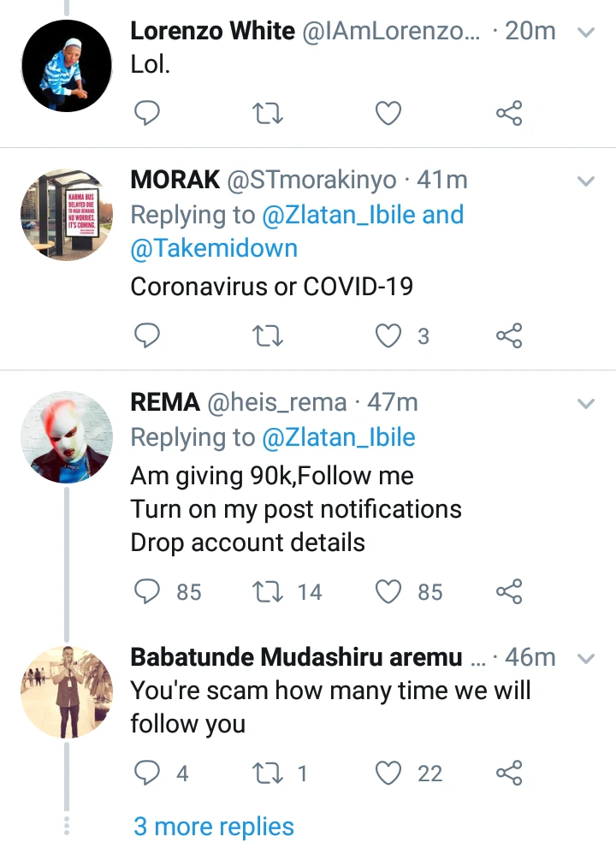Open the @Takemidown mention link

click(214, 248)
